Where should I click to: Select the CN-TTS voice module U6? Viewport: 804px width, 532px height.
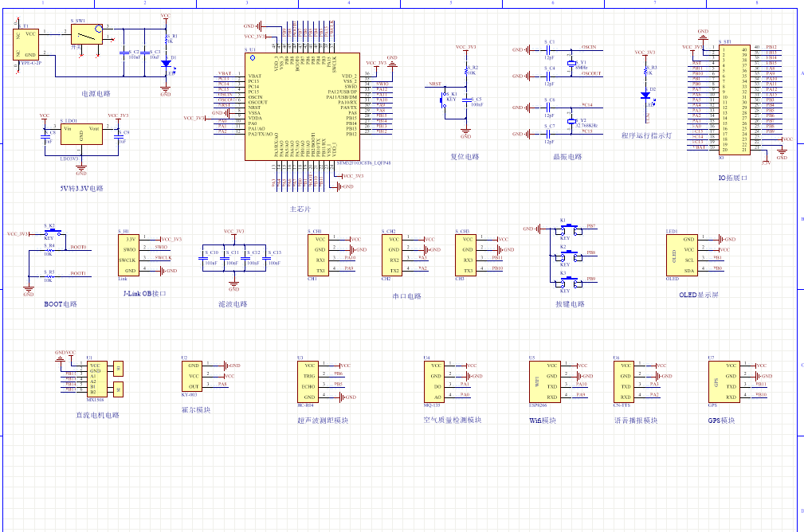point(623,381)
